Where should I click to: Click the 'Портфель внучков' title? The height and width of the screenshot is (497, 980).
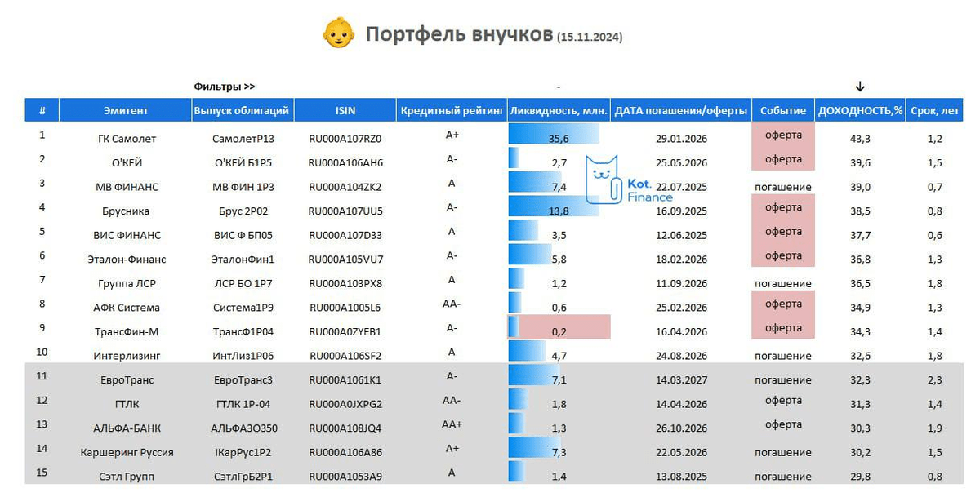pos(459,34)
